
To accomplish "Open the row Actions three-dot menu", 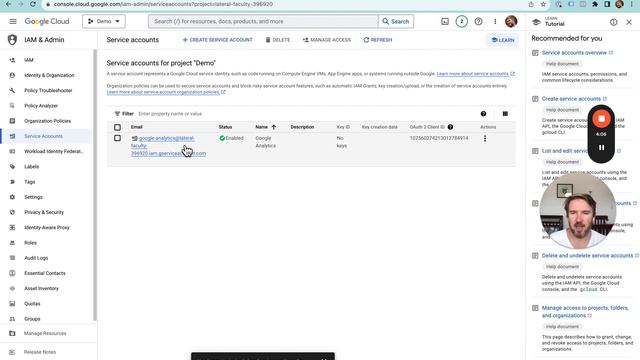I will [485, 138].
